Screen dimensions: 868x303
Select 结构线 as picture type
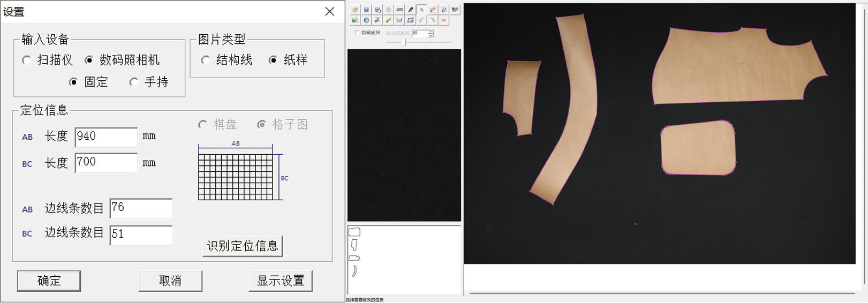coord(206,60)
